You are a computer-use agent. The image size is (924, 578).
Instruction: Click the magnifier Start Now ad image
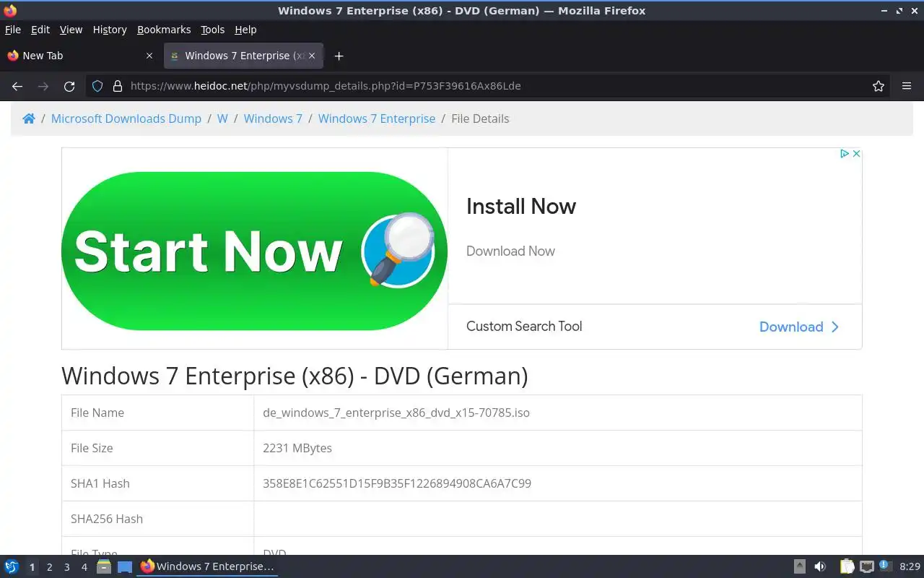pyautogui.click(x=254, y=250)
